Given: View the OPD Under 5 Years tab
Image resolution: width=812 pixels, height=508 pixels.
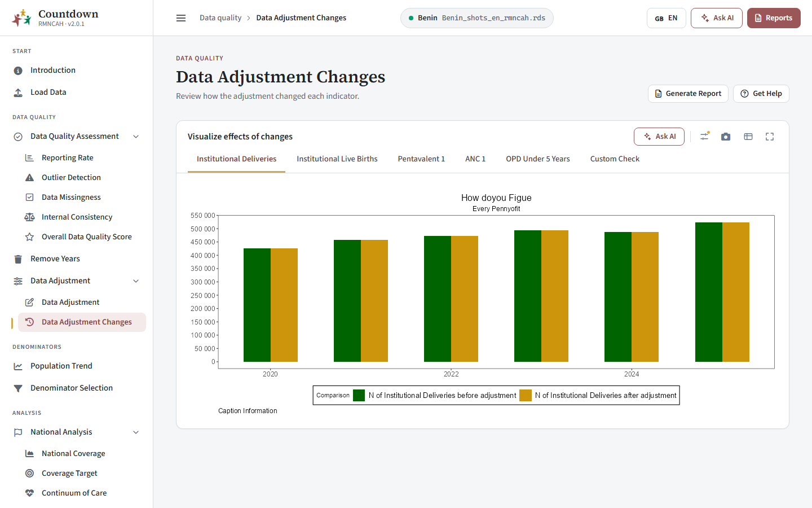Looking at the screenshot, I should pyautogui.click(x=538, y=159).
